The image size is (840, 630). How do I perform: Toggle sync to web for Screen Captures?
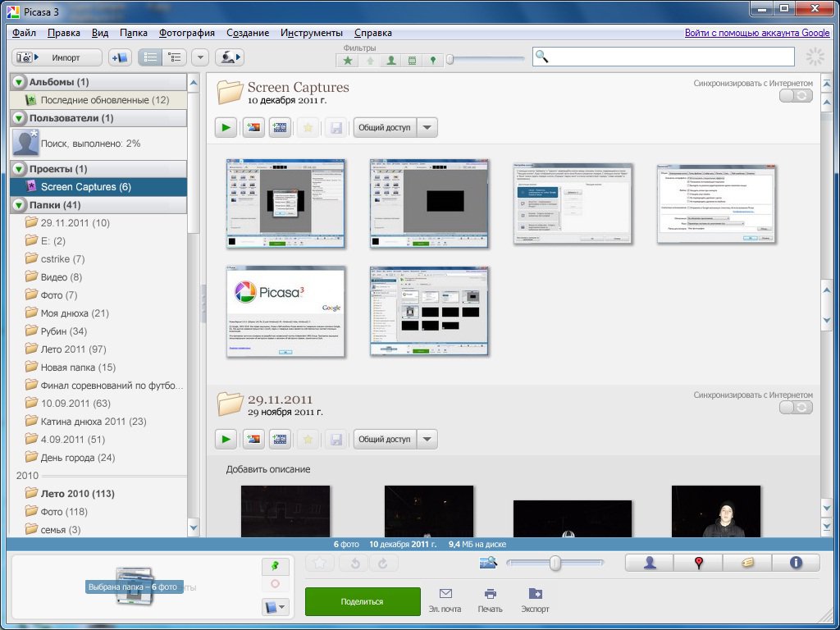(x=795, y=96)
